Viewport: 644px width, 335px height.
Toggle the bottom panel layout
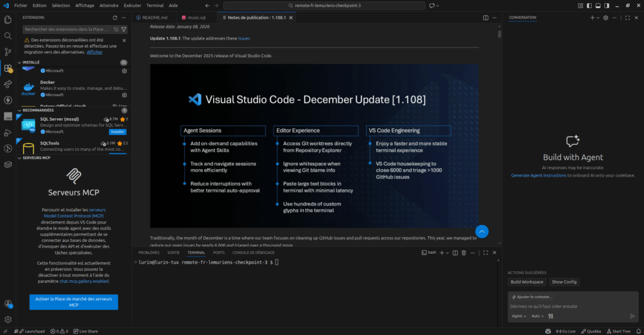pyautogui.click(x=598, y=6)
